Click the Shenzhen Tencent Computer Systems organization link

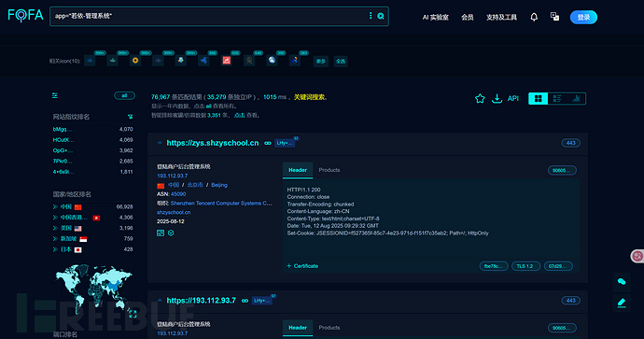[221, 203]
